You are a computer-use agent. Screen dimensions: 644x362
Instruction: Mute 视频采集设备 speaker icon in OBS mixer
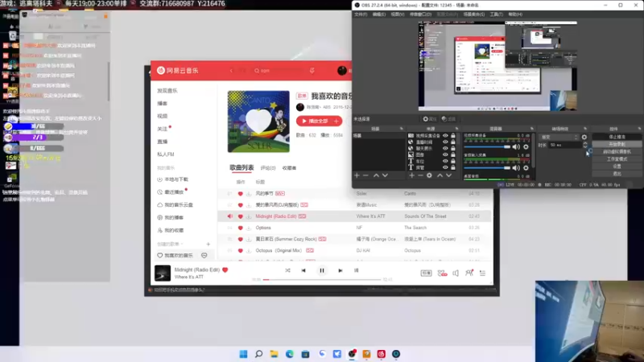click(x=516, y=146)
